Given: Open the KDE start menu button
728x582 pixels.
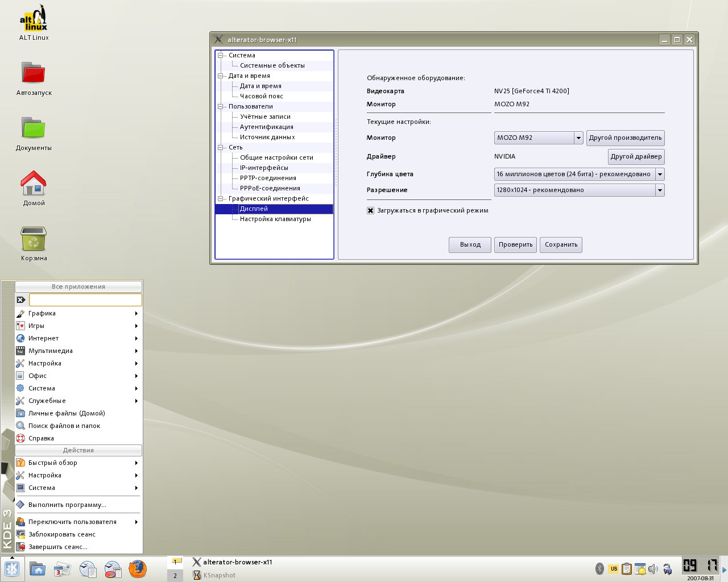Looking at the screenshot, I should [12, 569].
